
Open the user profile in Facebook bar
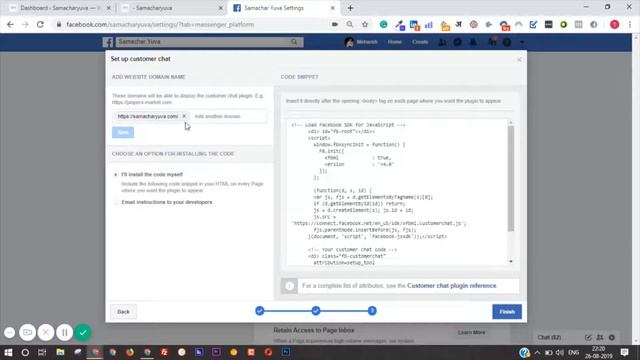pos(361,42)
